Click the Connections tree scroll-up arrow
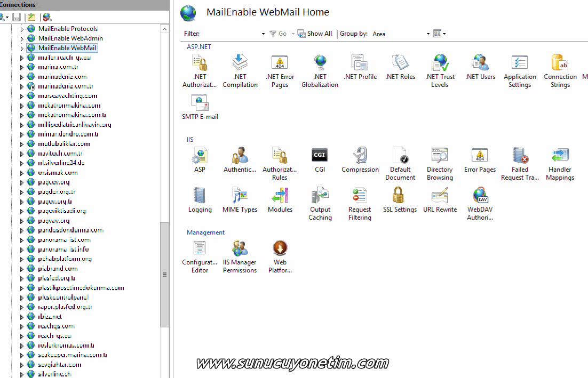Image resolution: width=588 pixels, height=378 pixels. 165,29
